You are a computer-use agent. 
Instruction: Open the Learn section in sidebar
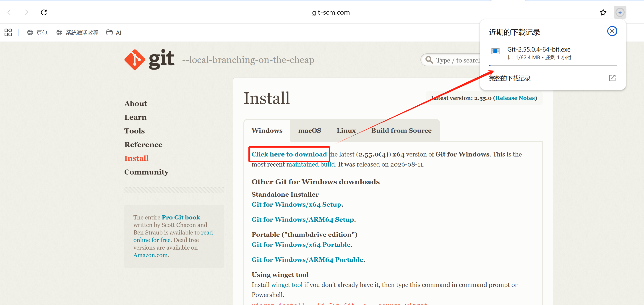click(135, 117)
